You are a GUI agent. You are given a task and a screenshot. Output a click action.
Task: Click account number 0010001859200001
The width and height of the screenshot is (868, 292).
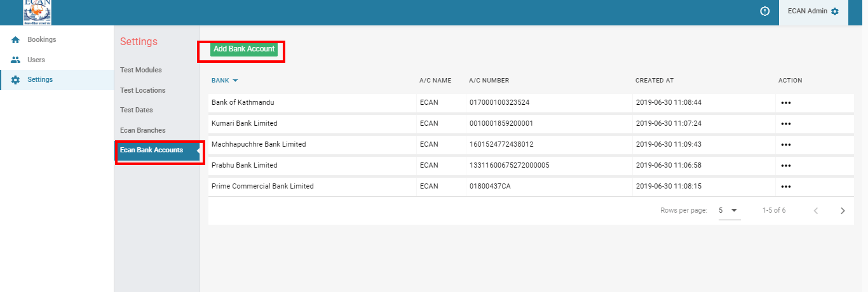tap(501, 123)
